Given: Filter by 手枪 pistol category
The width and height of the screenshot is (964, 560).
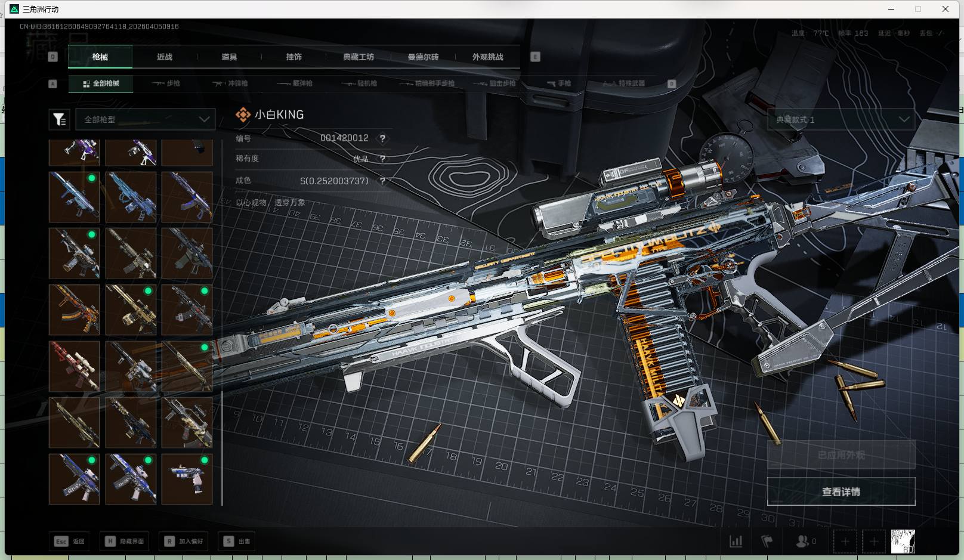Looking at the screenshot, I should pyautogui.click(x=559, y=83).
